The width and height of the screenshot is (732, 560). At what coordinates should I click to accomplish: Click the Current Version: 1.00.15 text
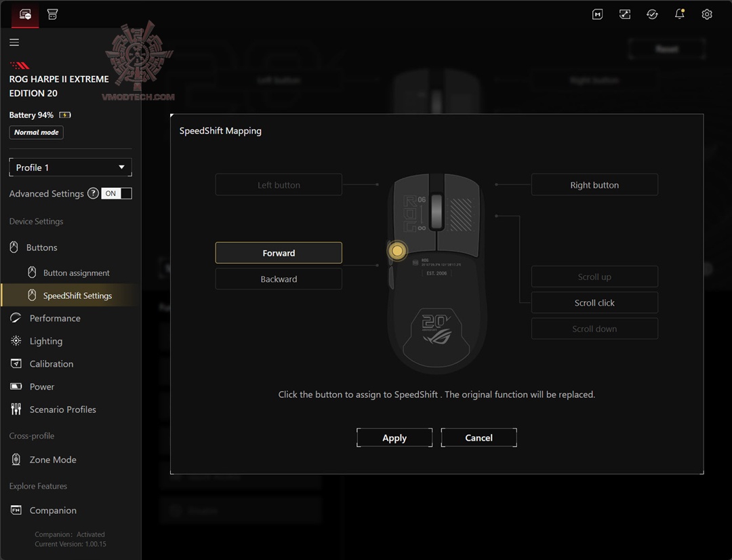(70, 544)
